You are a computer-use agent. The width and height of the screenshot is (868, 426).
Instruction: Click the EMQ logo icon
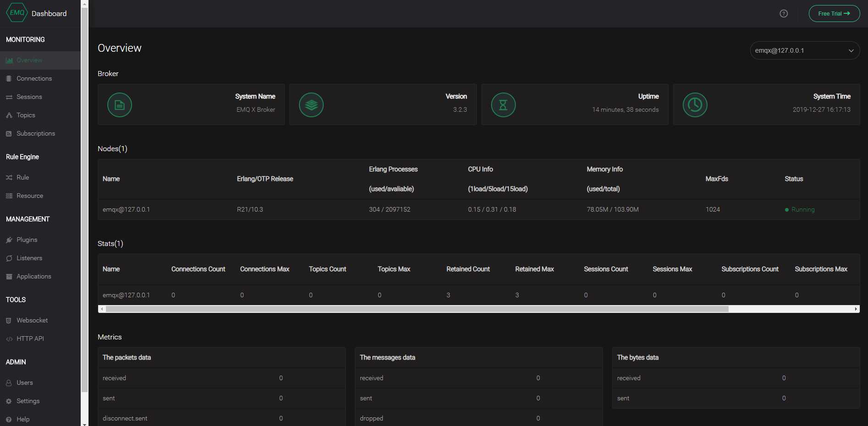tap(17, 13)
